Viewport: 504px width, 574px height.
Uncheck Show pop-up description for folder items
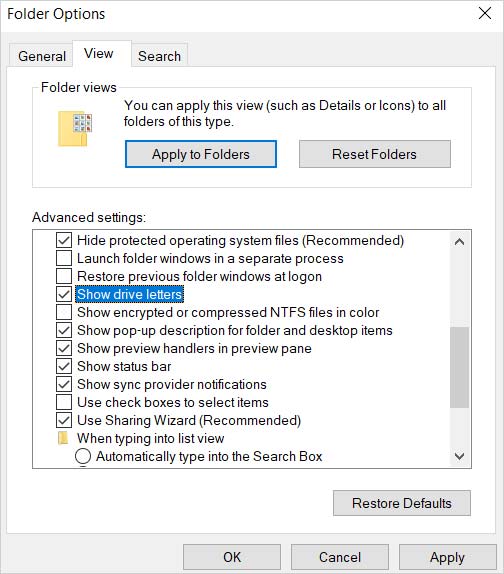[x=64, y=330]
